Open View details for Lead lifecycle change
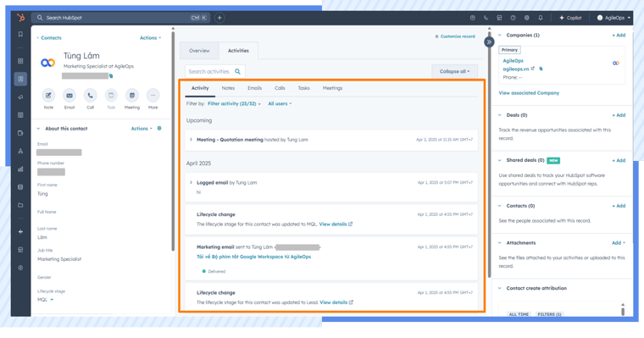Viewport: 644px width, 338px height. tap(336, 302)
